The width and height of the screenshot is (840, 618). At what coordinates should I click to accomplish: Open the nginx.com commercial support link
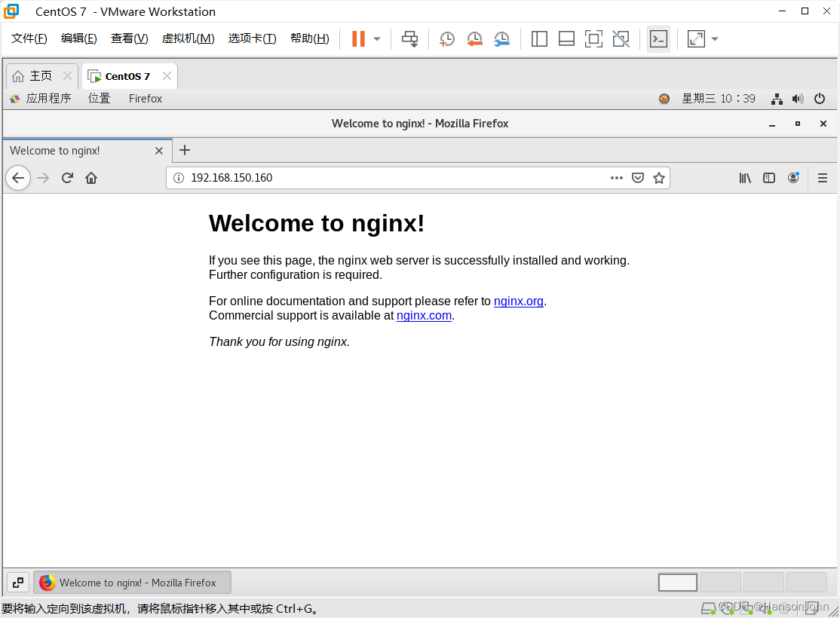(x=424, y=315)
